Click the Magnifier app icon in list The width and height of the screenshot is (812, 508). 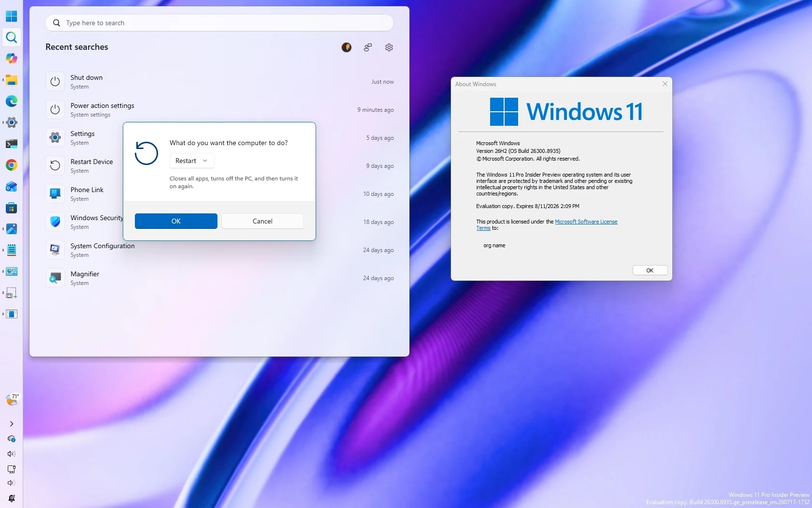55,278
